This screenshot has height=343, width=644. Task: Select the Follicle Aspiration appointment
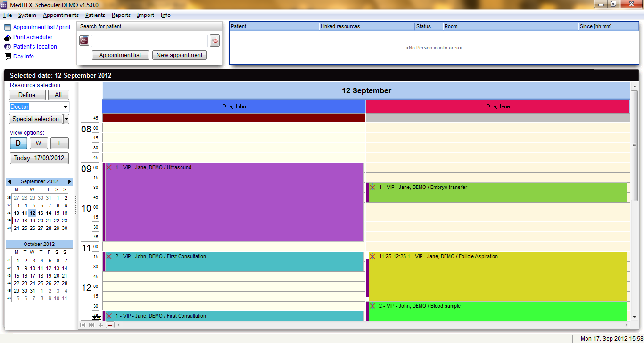[x=497, y=277]
